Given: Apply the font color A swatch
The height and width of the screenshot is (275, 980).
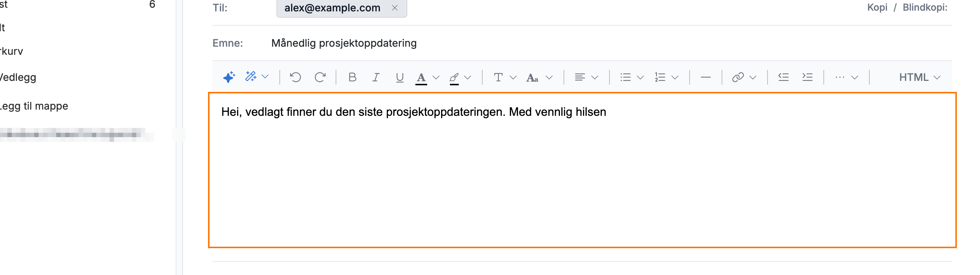Looking at the screenshot, I should (421, 78).
